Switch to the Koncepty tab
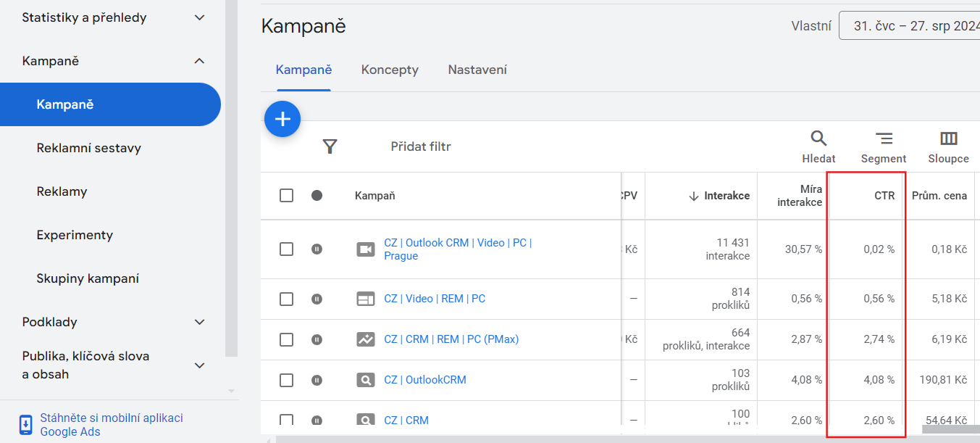980x443 pixels. (390, 70)
